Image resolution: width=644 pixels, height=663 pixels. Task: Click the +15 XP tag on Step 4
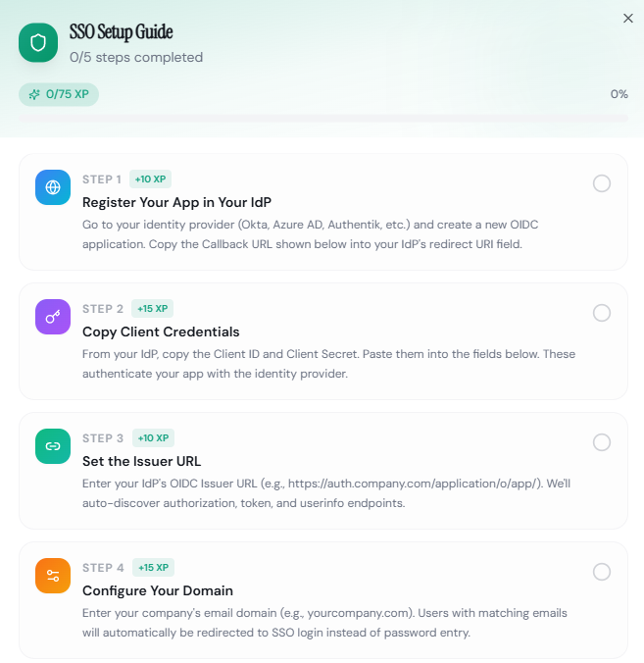[153, 568]
